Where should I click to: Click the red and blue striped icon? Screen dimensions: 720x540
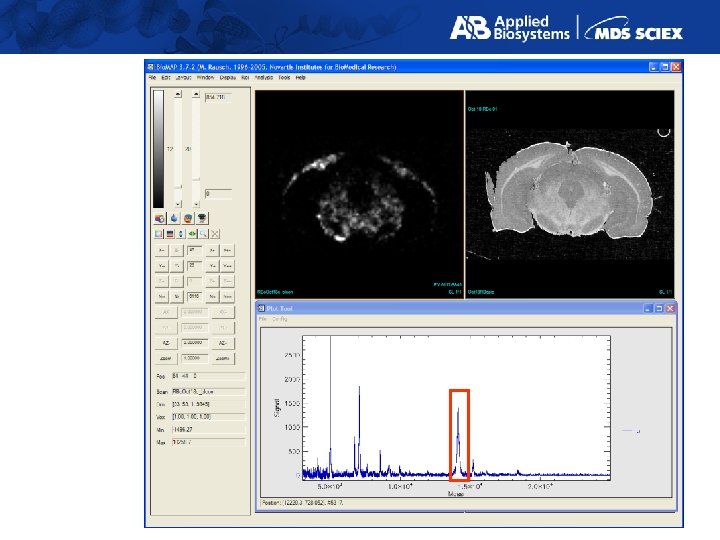point(169,233)
